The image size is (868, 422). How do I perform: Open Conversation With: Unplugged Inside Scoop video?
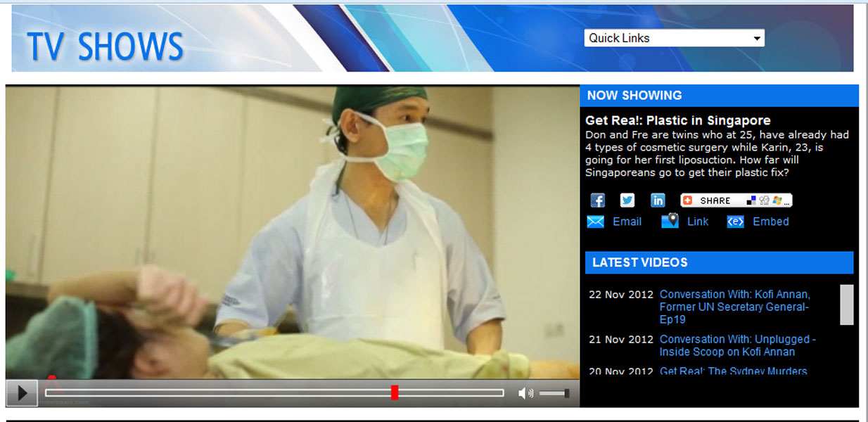tap(737, 345)
